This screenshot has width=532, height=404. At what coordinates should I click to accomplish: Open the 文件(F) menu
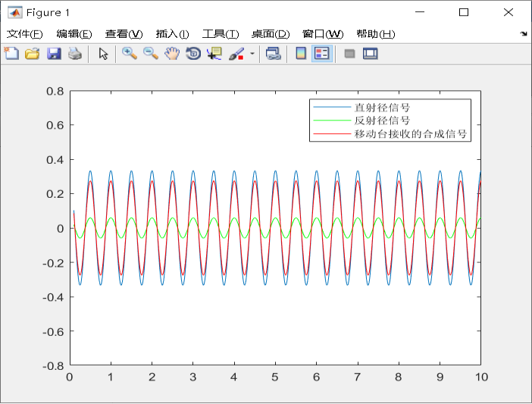coord(25,34)
